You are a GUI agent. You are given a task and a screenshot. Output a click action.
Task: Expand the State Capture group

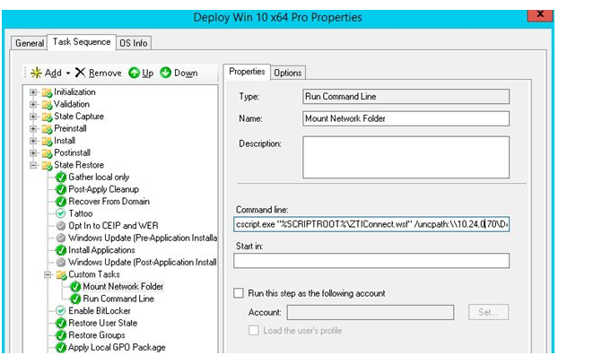click(33, 117)
